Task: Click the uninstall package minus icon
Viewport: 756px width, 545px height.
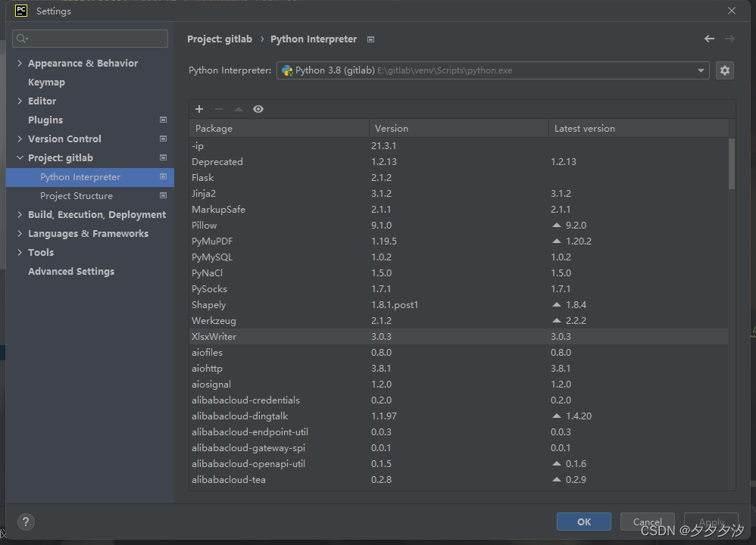Action: pyautogui.click(x=219, y=109)
